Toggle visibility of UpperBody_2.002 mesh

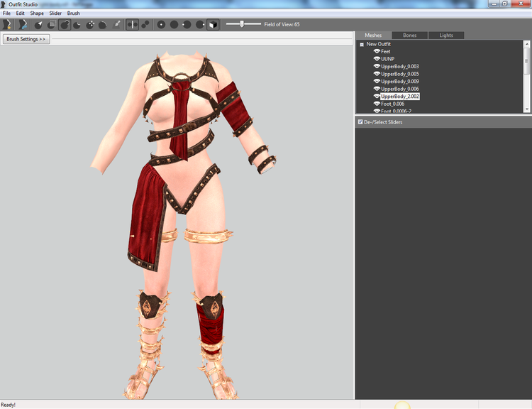click(x=377, y=96)
